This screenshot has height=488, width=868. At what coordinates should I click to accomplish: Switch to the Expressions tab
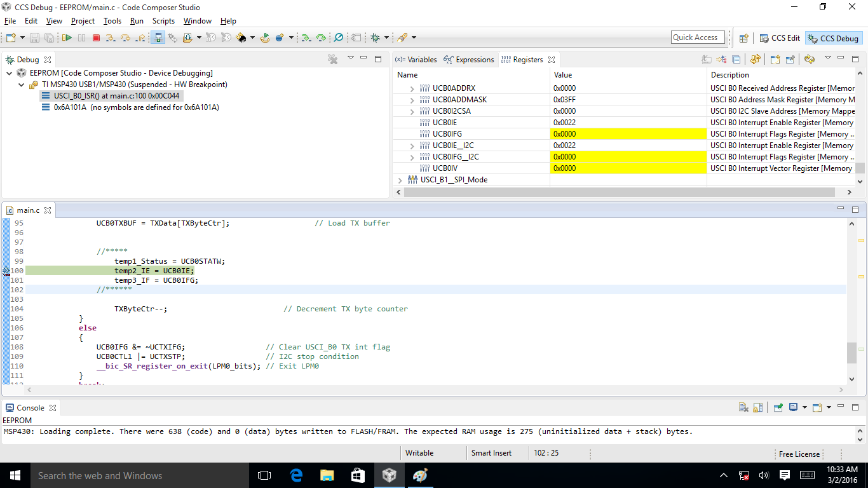point(474,60)
